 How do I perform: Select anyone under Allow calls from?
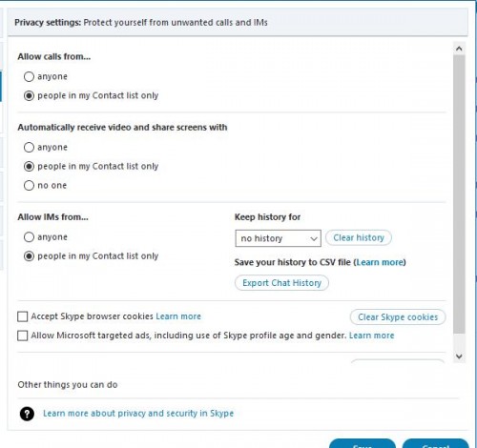pyautogui.click(x=29, y=76)
